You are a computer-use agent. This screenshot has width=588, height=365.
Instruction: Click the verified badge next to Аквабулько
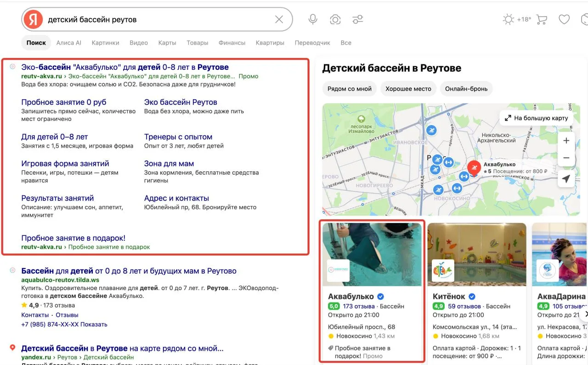(x=380, y=297)
